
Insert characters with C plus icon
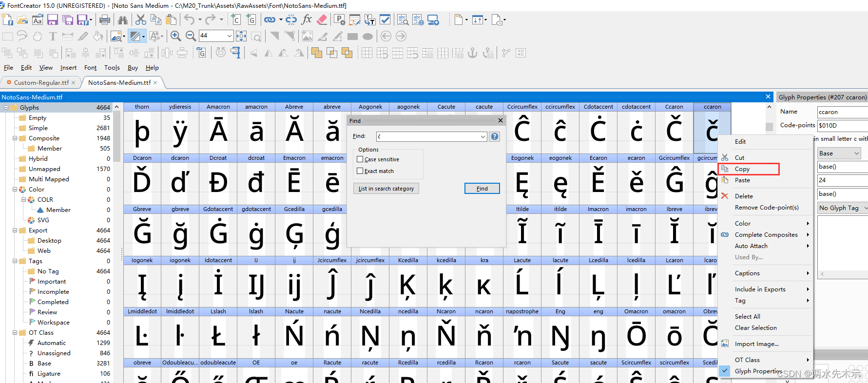coord(236,20)
